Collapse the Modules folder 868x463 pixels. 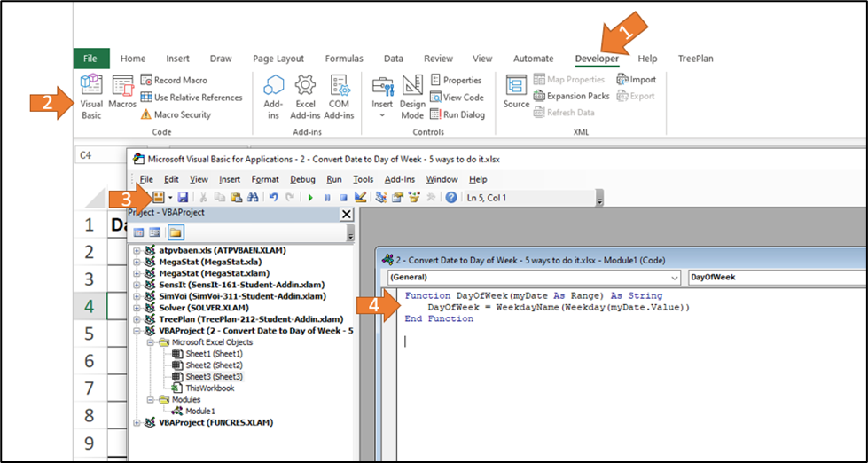150,399
